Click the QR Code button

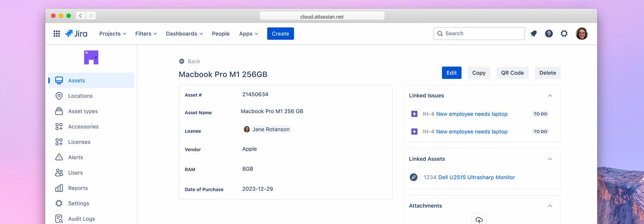coord(513,73)
